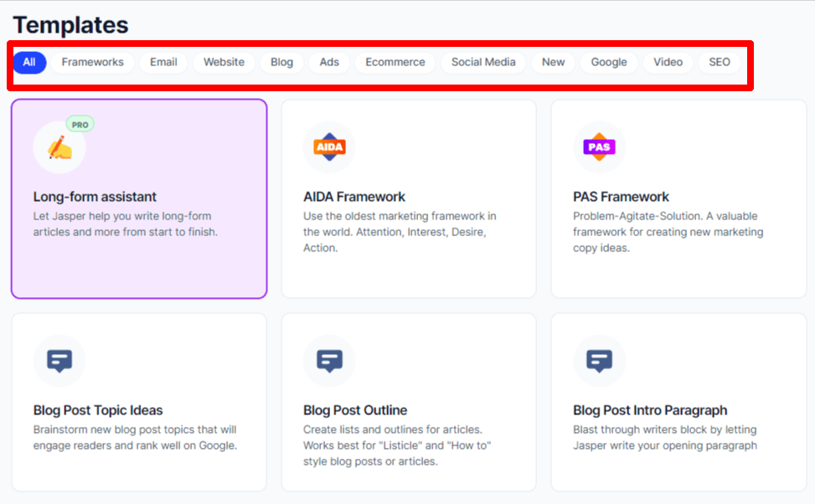Show Website templates
The image size is (815, 504).
(224, 62)
